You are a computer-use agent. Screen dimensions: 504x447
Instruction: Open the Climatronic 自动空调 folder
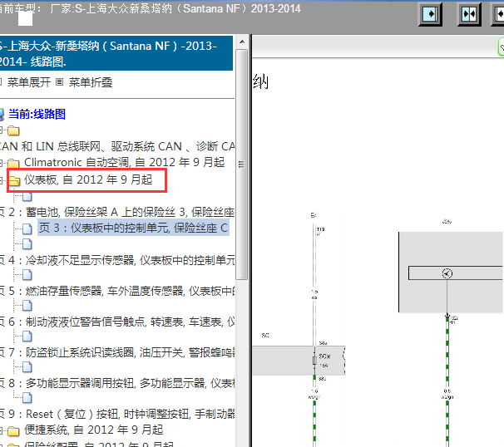click(125, 163)
